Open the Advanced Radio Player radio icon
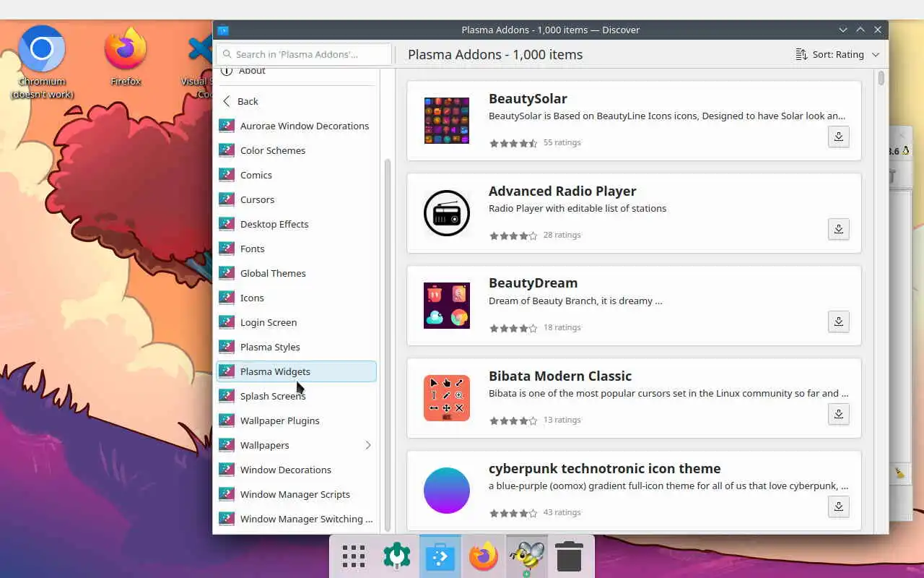This screenshot has height=578, width=924. (447, 213)
